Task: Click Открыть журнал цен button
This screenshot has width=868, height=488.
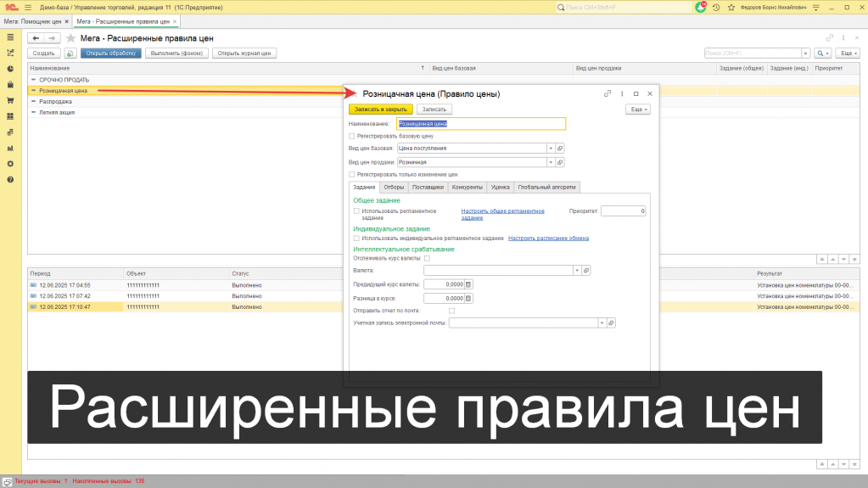Action: 244,53
